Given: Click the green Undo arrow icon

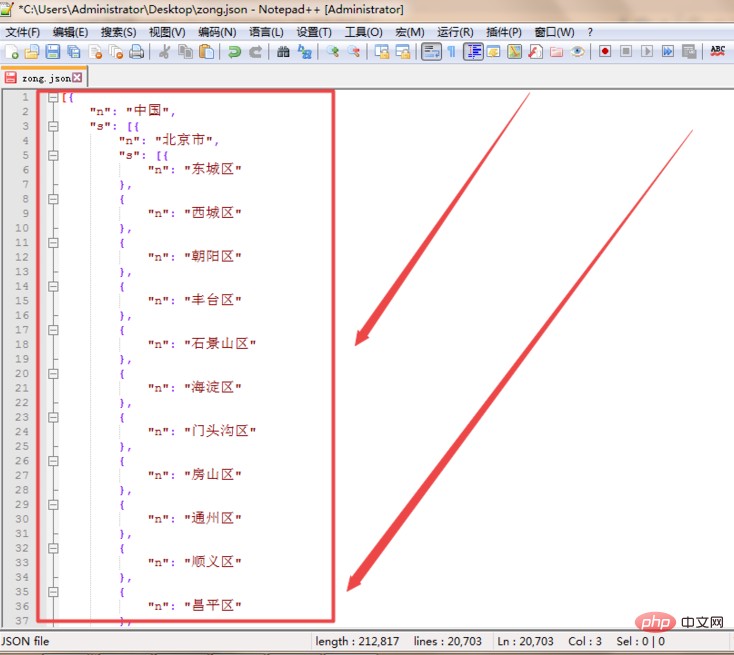Looking at the screenshot, I should pos(234,52).
